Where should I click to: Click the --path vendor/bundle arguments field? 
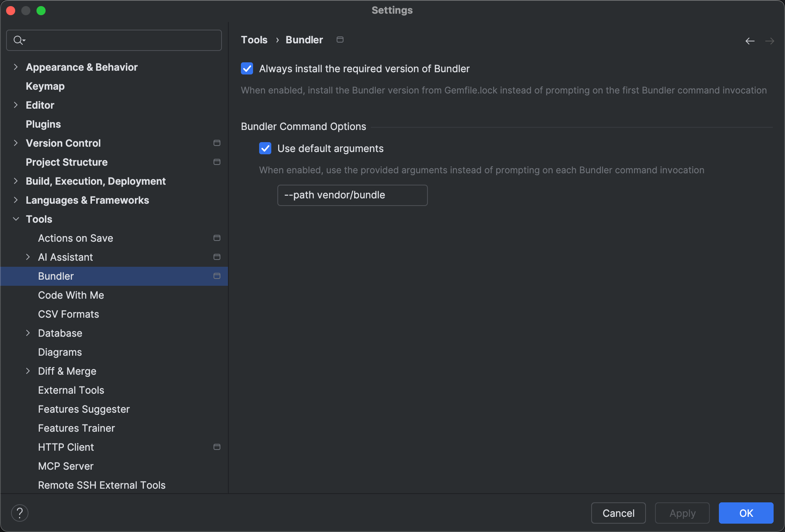click(352, 195)
